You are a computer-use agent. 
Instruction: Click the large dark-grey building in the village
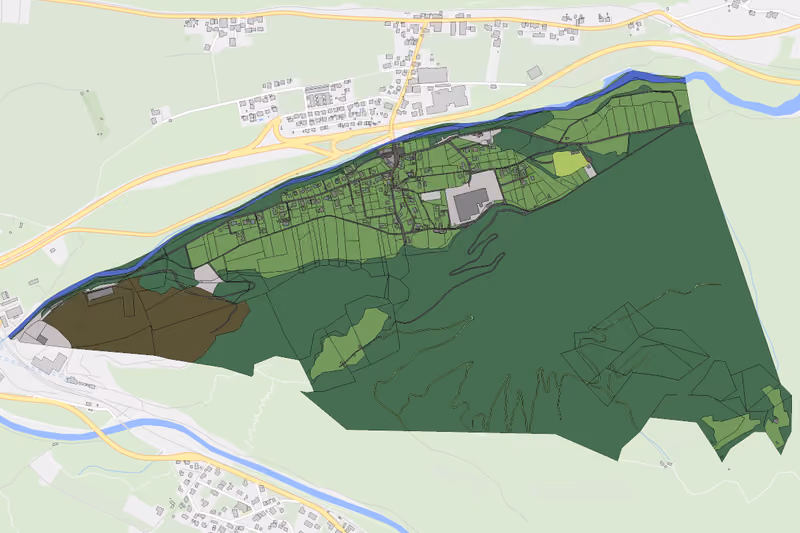pos(470,205)
